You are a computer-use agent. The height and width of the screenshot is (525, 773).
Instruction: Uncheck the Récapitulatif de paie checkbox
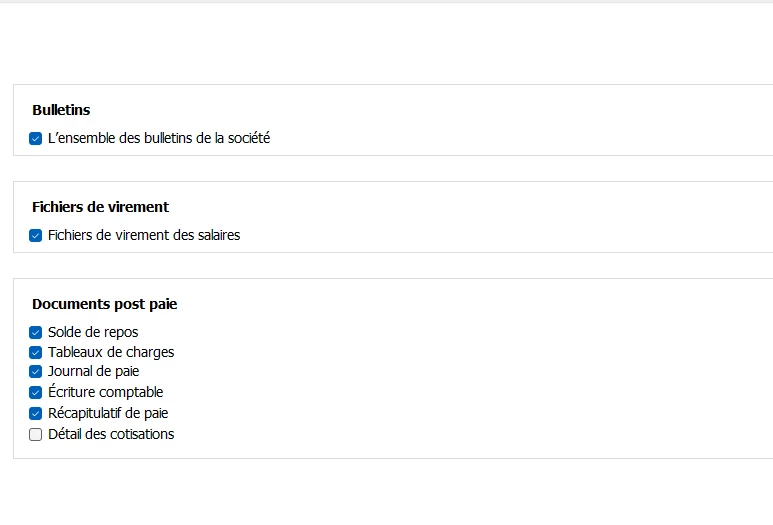[36, 414]
